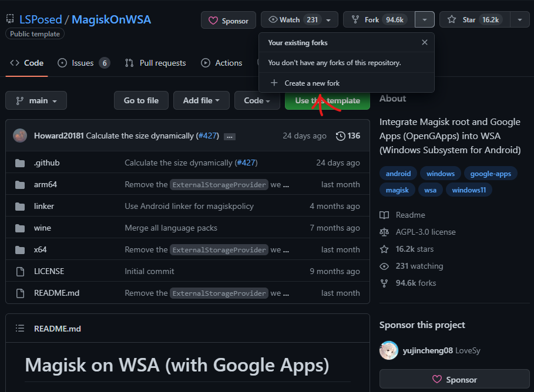Viewport: 534px width, 392px height.
Task: Open the MagiskOnWSA repository link
Action: [x=111, y=20]
